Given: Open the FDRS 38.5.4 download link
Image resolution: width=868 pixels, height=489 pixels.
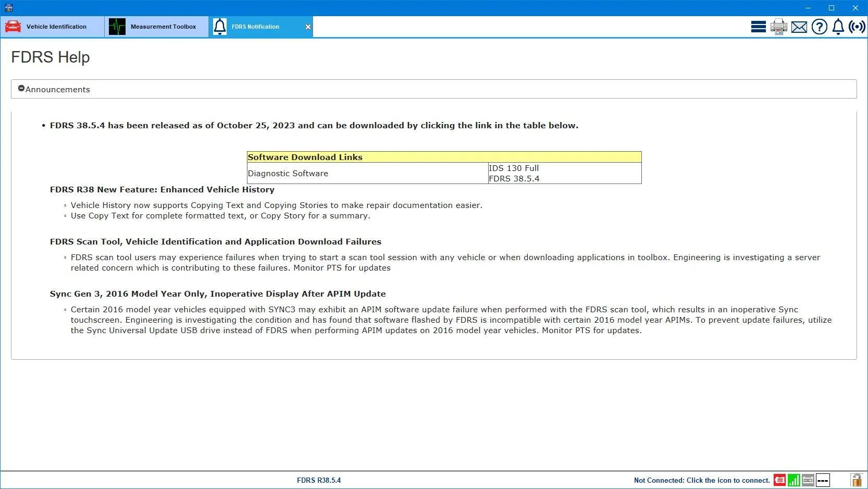Looking at the screenshot, I should tap(514, 179).
